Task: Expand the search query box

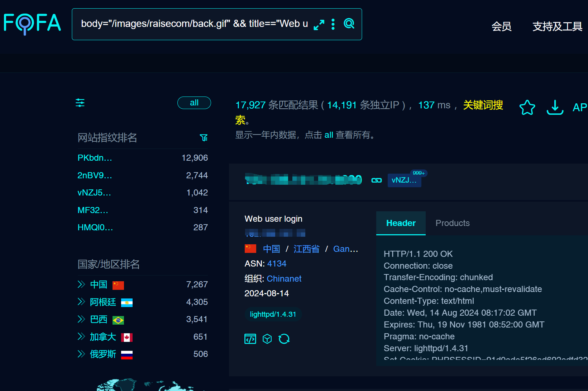Action: tap(319, 24)
